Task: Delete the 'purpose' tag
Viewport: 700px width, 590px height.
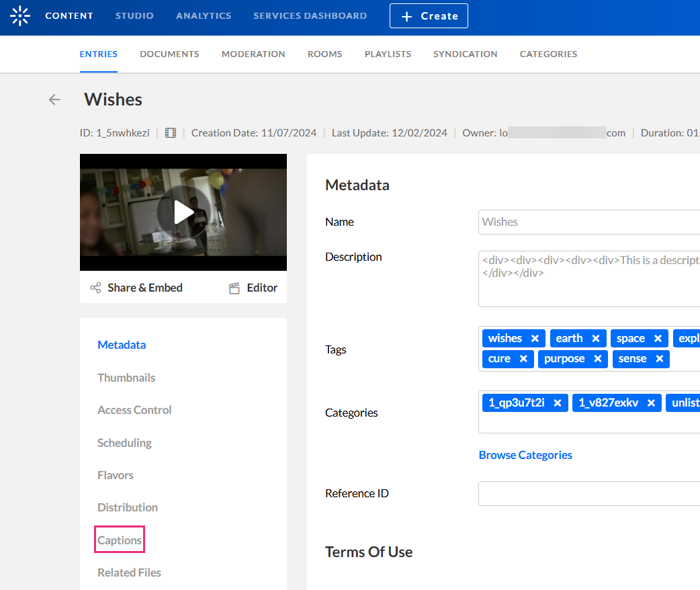Action: (597, 359)
